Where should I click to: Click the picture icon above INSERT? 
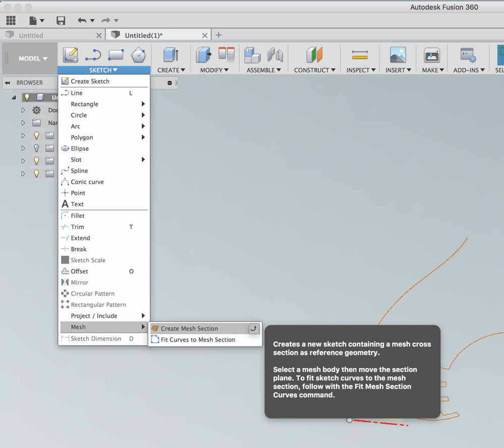click(398, 54)
